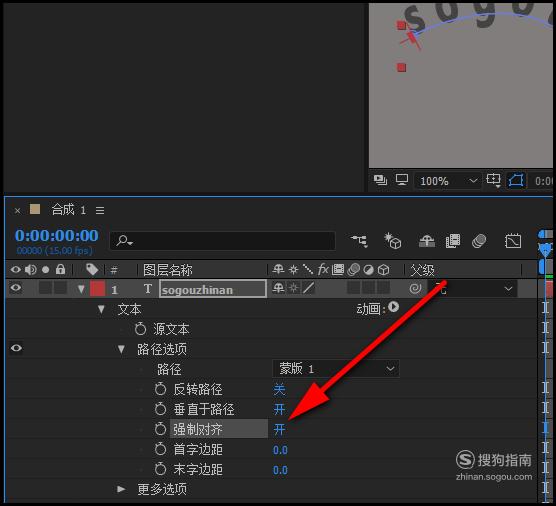Click the audio speaker column header icon
The height and width of the screenshot is (506, 556).
coord(30,270)
